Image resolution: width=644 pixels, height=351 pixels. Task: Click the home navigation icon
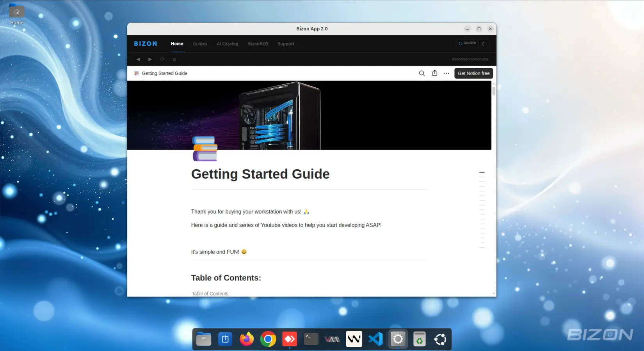(174, 59)
